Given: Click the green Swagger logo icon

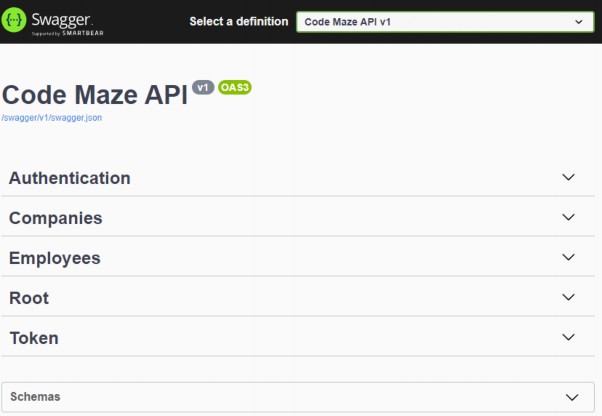Looking at the screenshot, I should coord(14,20).
